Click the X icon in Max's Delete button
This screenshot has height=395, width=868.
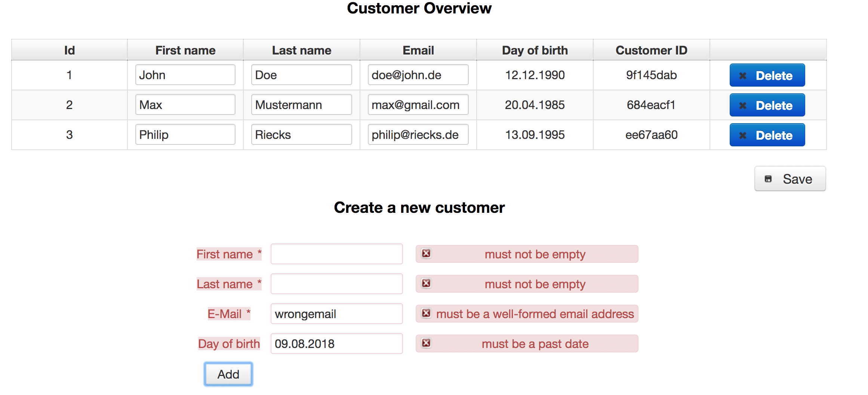point(743,105)
